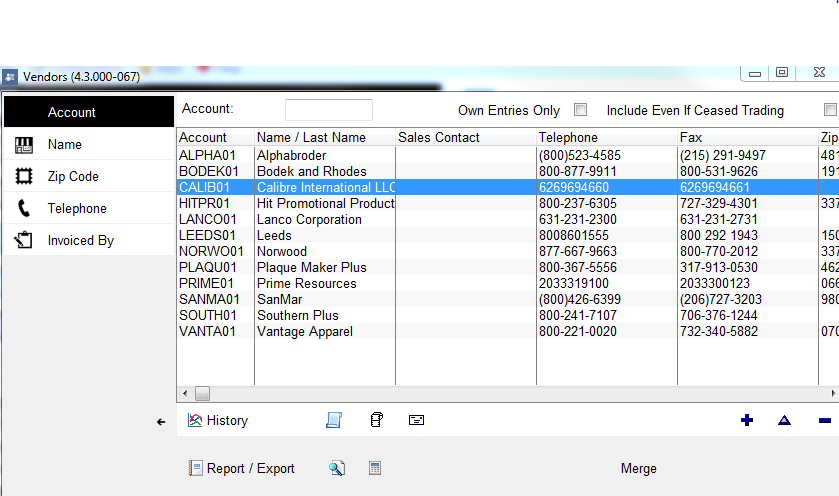
Task: Click the blue notes scroll icon
Action: [x=334, y=420]
